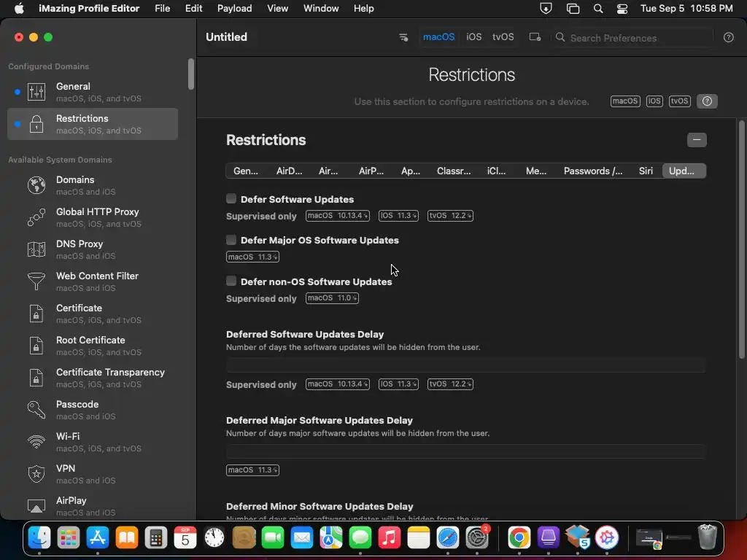Open the VPN shield icon
The height and width of the screenshot is (560, 747).
click(x=36, y=474)
